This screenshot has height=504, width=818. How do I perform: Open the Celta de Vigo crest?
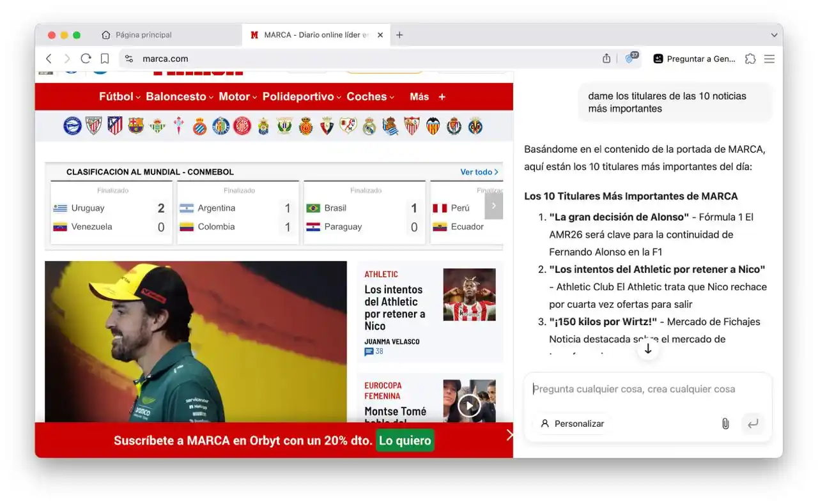click(179, 125)
